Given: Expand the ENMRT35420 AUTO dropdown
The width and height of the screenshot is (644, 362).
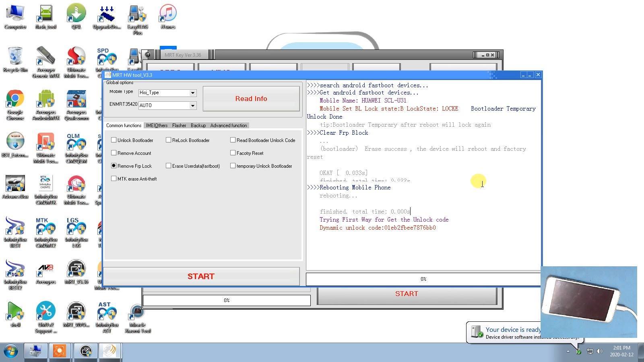Looking at the screenshot, I should 193,105.
